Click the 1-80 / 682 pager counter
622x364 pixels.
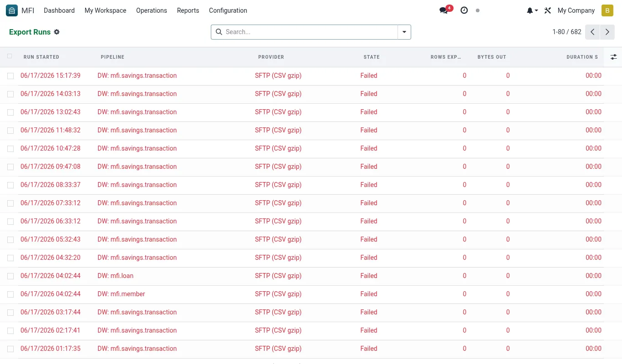tap(566, 32)
